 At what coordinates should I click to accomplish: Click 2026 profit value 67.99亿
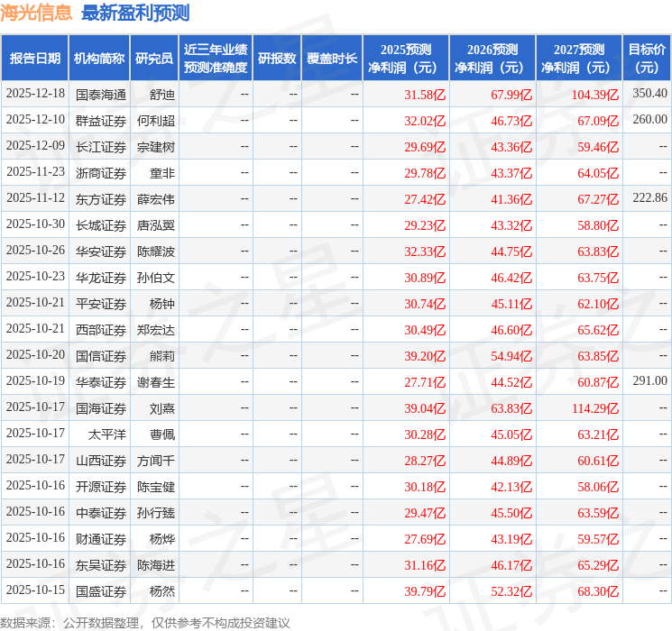coord(511,95)
